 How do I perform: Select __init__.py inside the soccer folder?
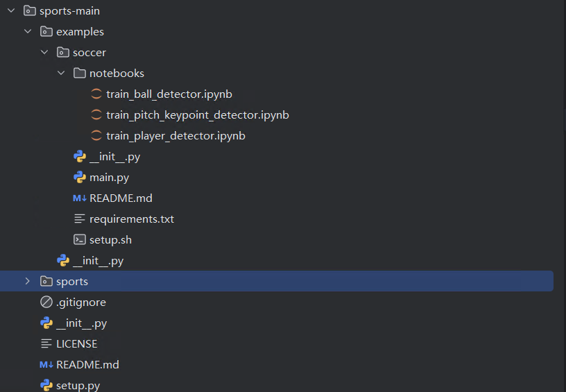pyautogui.click(x=114, y=157)
